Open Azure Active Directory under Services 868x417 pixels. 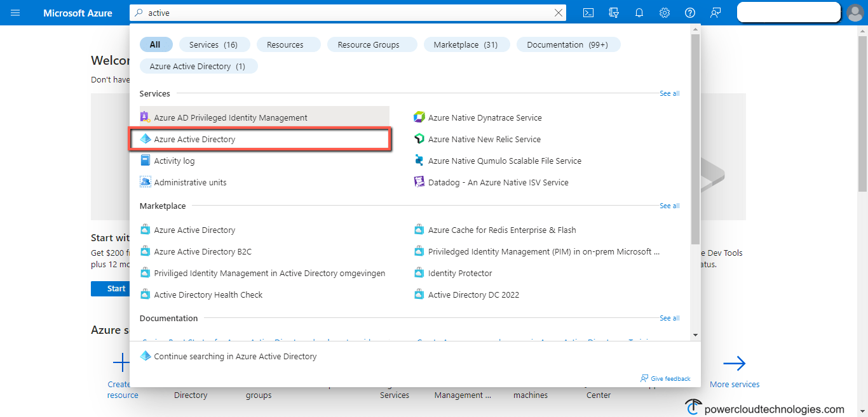click(261, 139)
